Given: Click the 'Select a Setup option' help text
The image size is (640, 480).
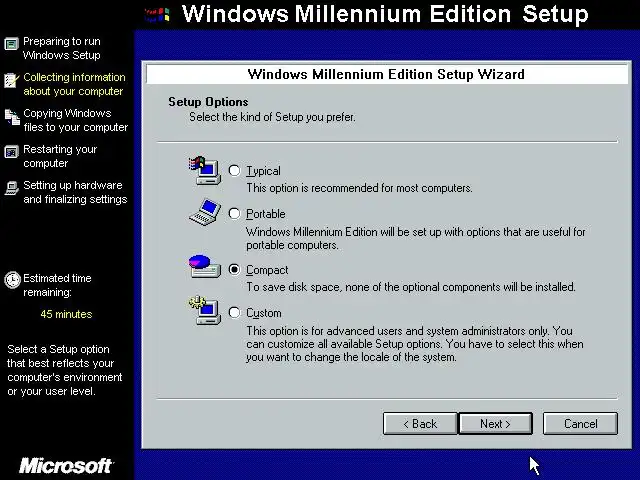Looking at the screenshot, I should tap(64, 370).
